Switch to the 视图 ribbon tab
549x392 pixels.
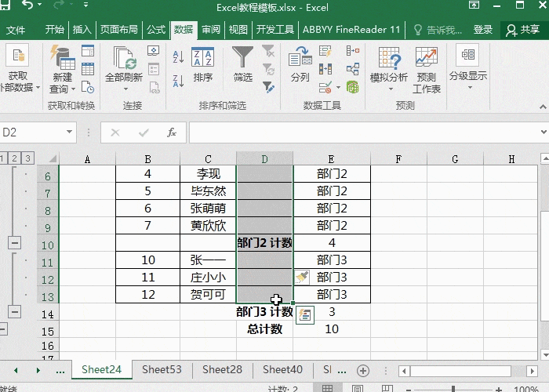[x=238, y=30]
